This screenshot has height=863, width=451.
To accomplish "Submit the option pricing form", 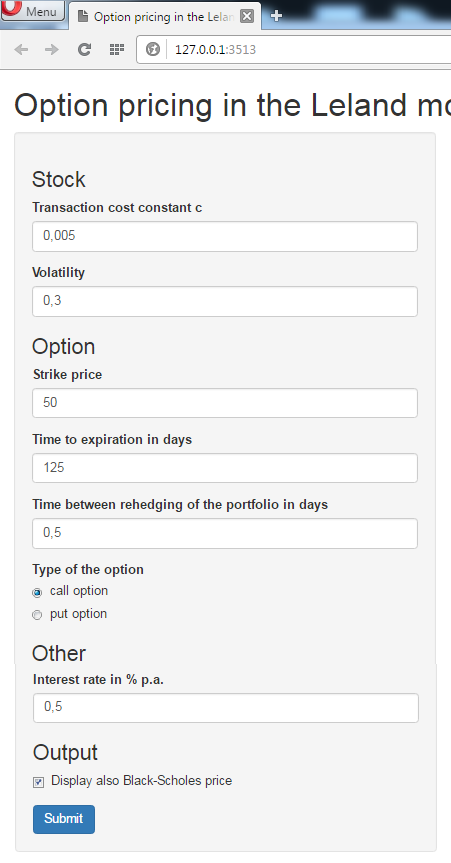I will point(64,819).
